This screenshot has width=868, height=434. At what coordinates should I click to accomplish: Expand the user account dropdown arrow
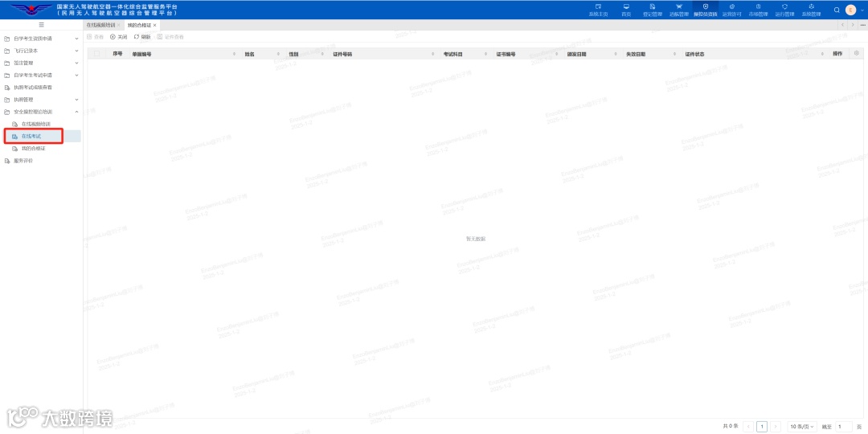click(861, 10)
